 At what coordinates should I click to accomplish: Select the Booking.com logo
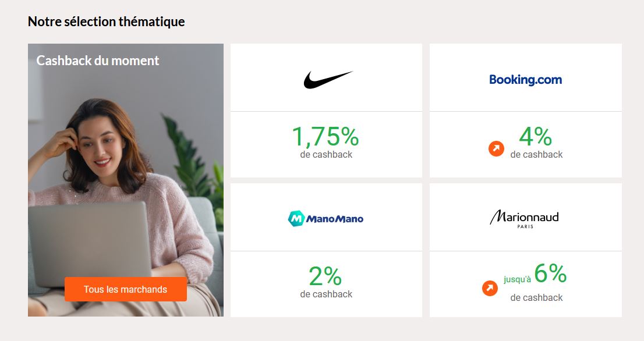[x=525, y=79]
